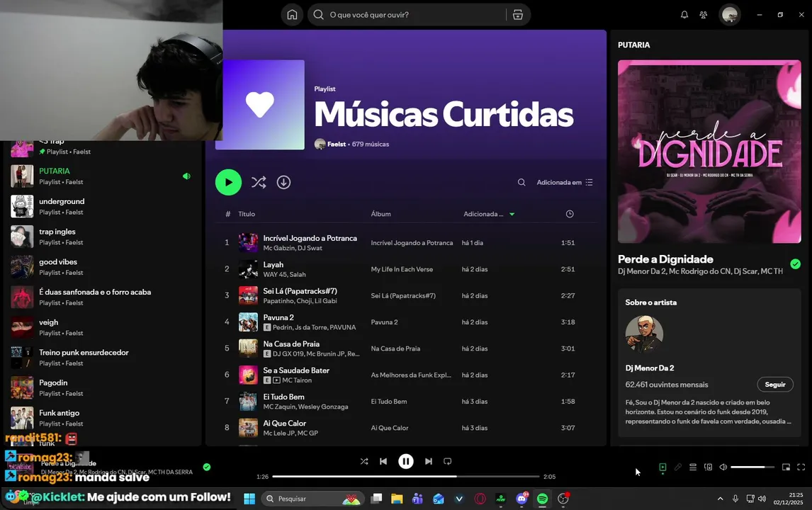Play the Músicas Curtidas playlist
The width and height of the screenshot is (812, 510).
228,182
